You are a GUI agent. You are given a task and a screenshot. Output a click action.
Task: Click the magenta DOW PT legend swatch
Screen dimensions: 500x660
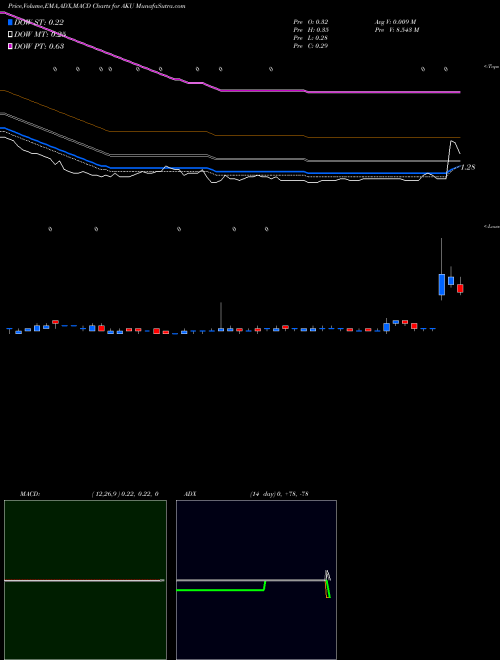click(x=10, y=46)
